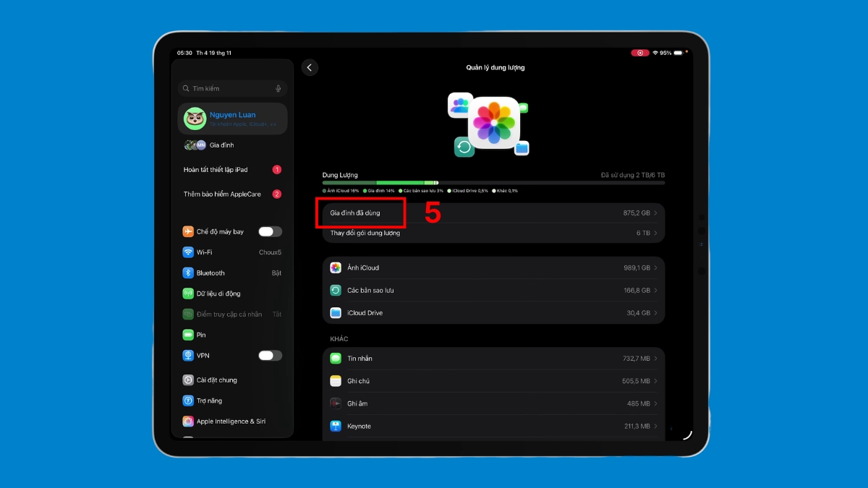Viewport: 868px width, 488px height.
Task: Tap the Tìm kiếm search field
Action: click(232, 88)
